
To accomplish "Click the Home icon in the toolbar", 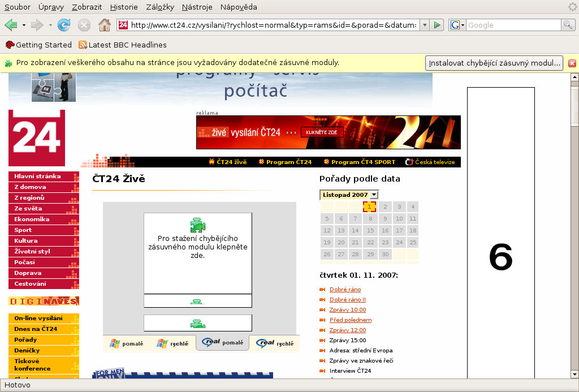I will (x=104, y=25).
